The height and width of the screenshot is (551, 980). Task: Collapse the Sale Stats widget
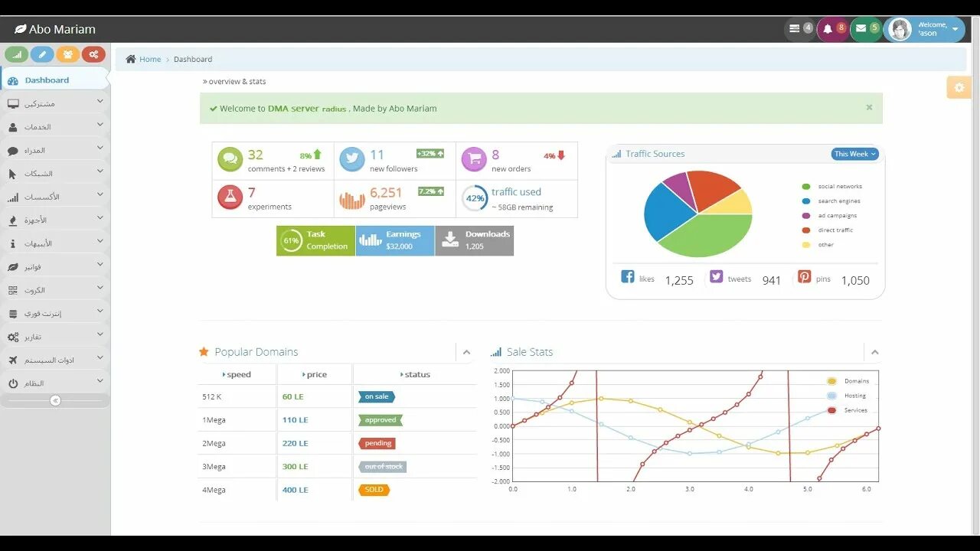[874, 352]
